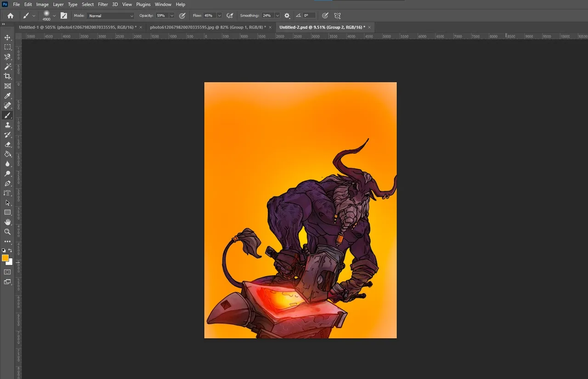This screenshot has width=588, height=379.
Task: Toggle pressure for brush size
Action: click(x=325, y=16)
